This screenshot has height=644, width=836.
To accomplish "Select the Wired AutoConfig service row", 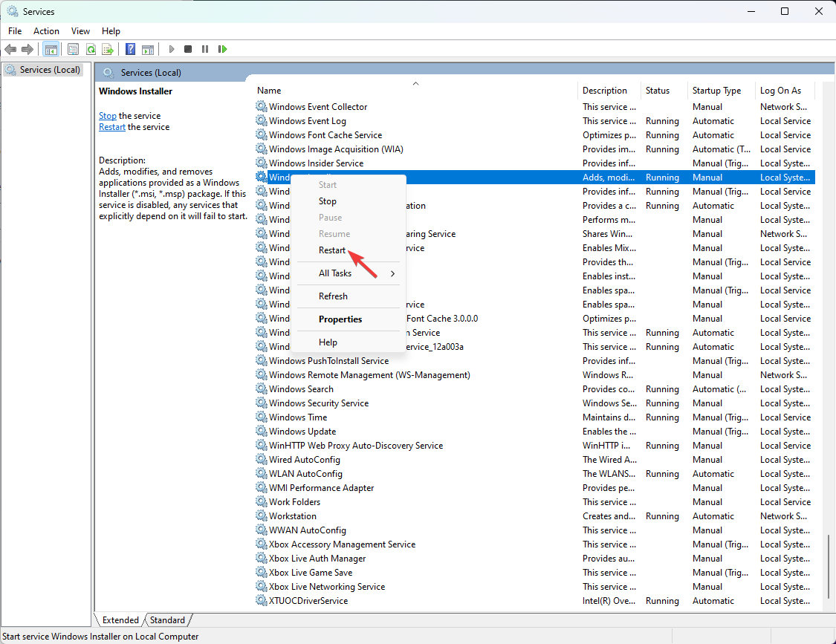I will point(535,460).
